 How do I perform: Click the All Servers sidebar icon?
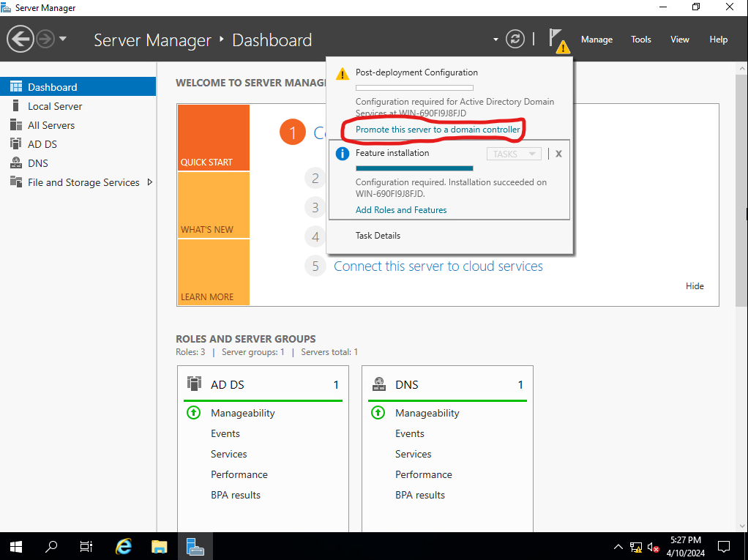pos(16,124)
